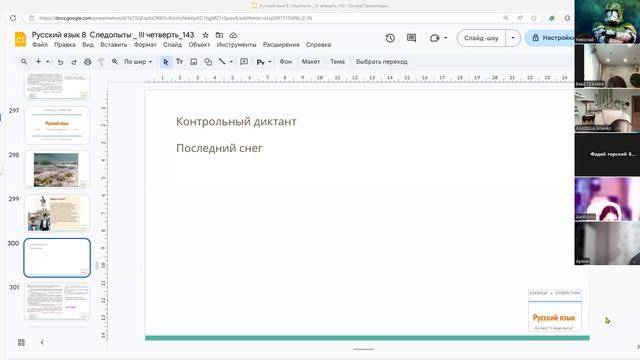
Task: Open the Инструменты menu
Action: (x=236, y=44)
